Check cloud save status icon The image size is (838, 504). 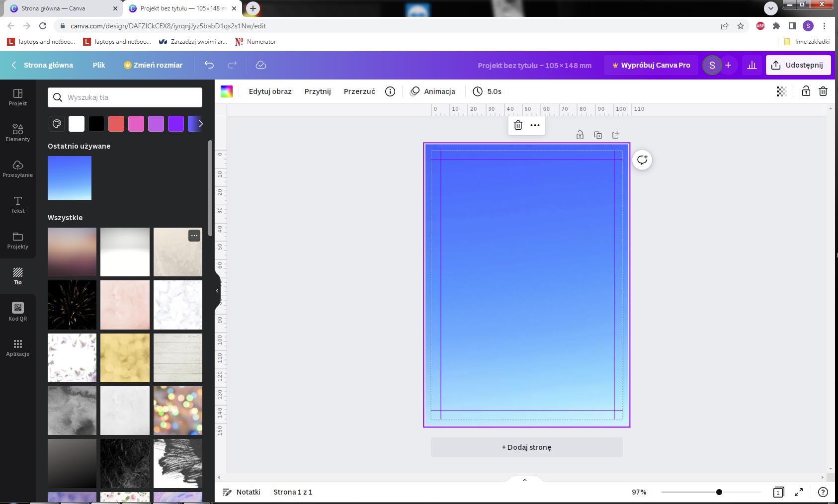tap(261, 65)
